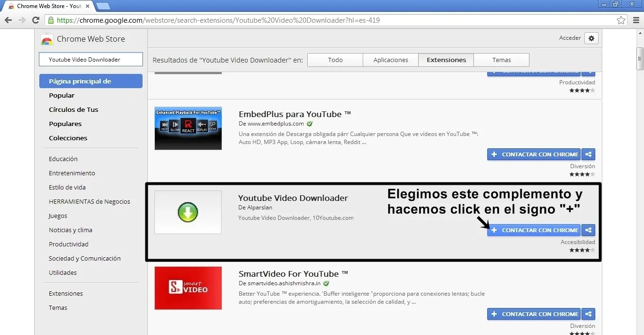Screen dimensions: 644x335
Task: Open the Populares sidebar item
Action: point(65,124)
